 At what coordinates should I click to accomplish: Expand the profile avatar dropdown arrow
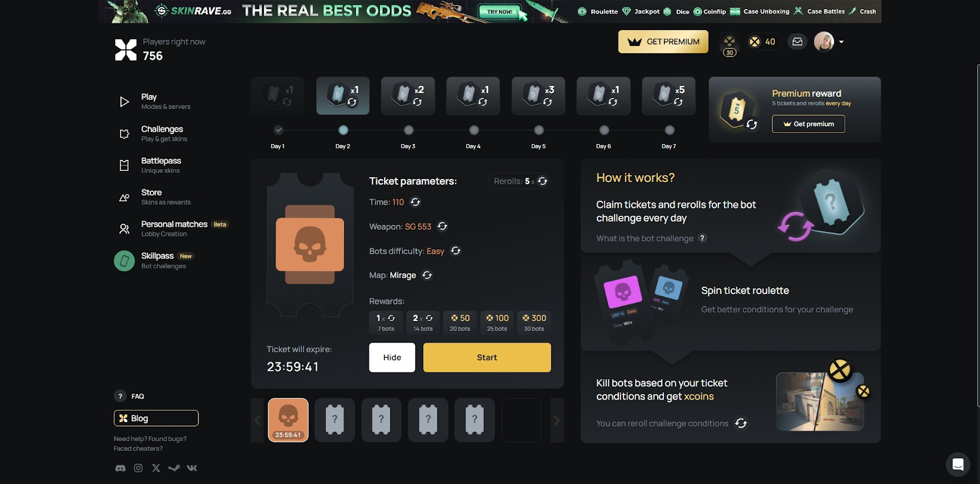842,42
